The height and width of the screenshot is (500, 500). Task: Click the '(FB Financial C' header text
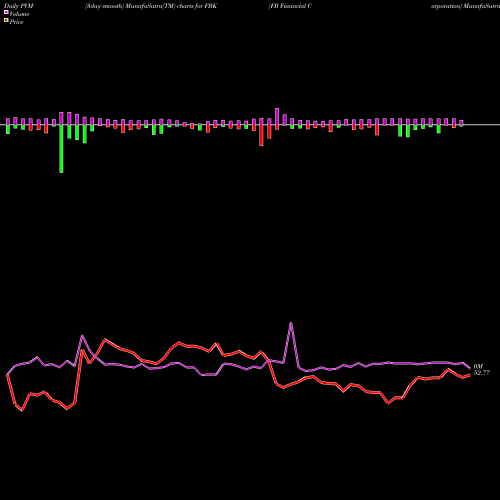[x=290, y=6]
